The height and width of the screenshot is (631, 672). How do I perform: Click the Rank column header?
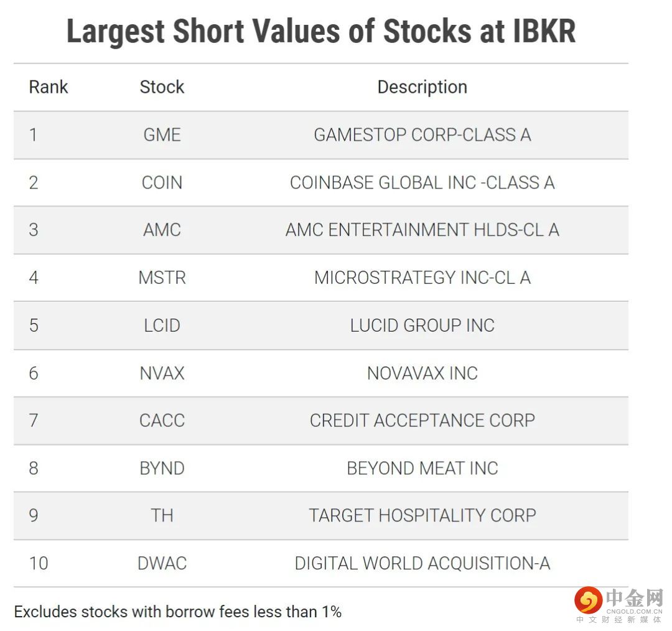coord(49,87)
